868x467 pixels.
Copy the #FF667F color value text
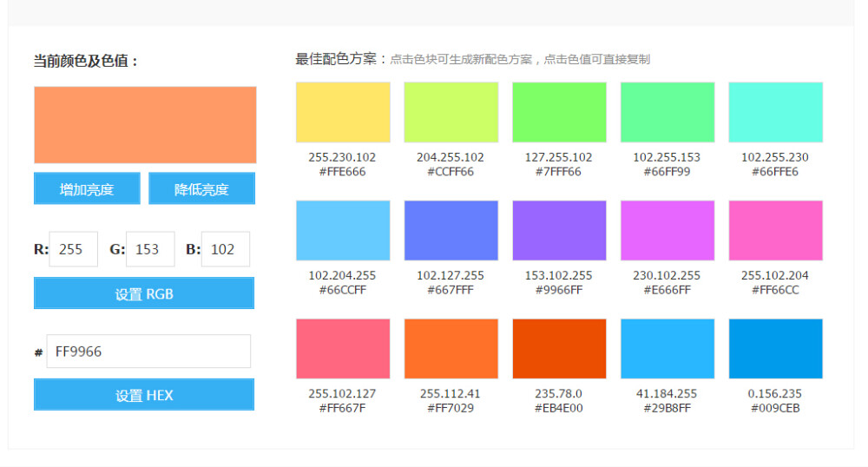click(x=342, y=408)
